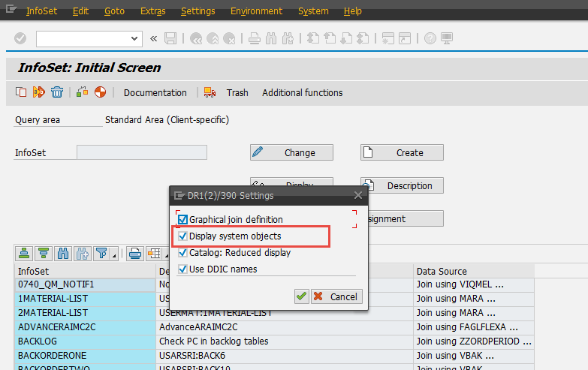Toggle Catalog: Reduced display checkbox
This screenshot has height=370, width=588.
pos(182,253)
